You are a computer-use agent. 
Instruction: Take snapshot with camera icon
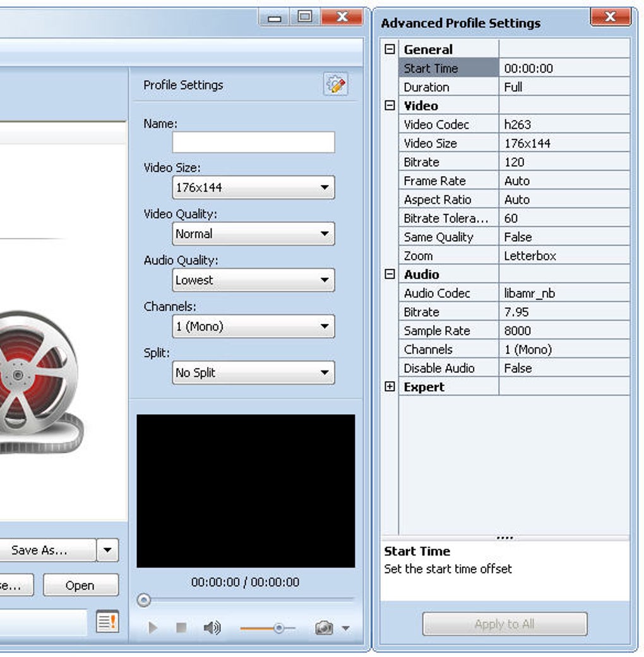click(324, 627)
